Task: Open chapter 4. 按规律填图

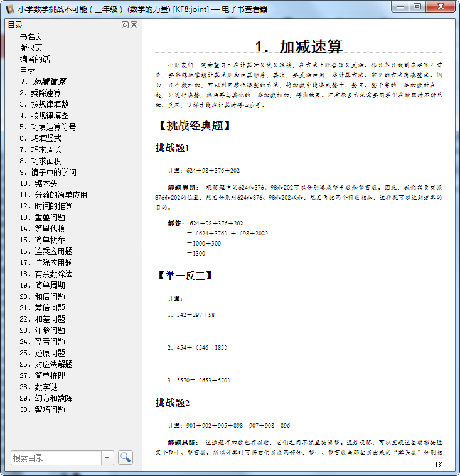Action: tap(45, 116)
